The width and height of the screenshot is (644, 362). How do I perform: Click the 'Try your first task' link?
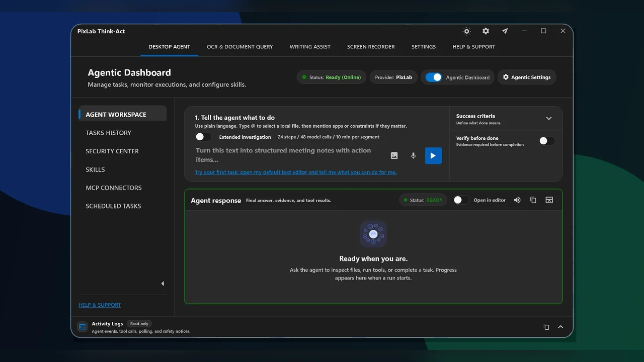296,172
